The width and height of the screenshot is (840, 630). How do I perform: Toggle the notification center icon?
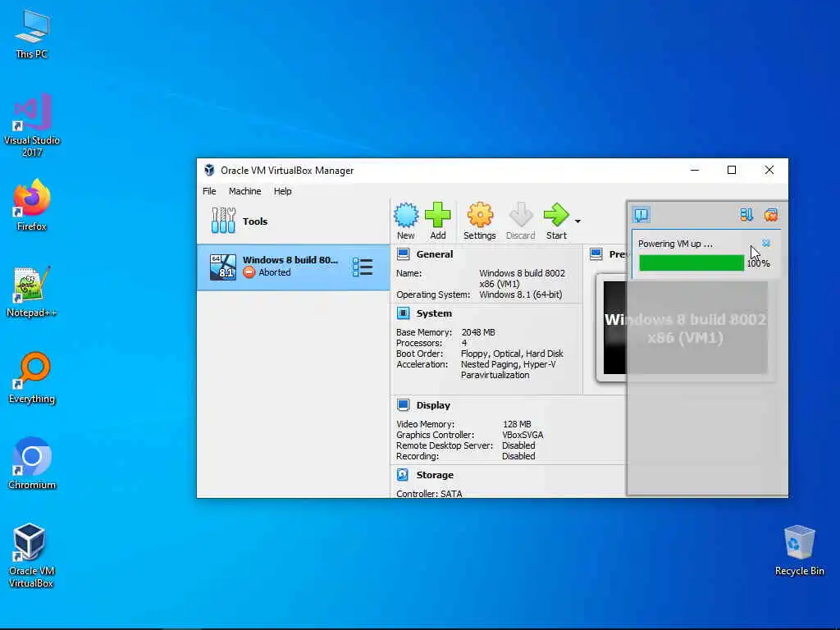pos(641,215)
